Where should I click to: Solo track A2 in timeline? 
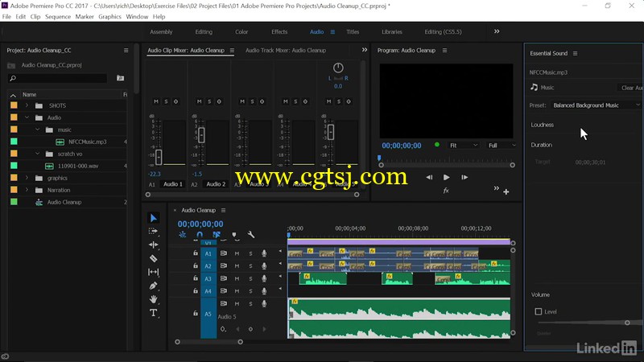point(250,266)
